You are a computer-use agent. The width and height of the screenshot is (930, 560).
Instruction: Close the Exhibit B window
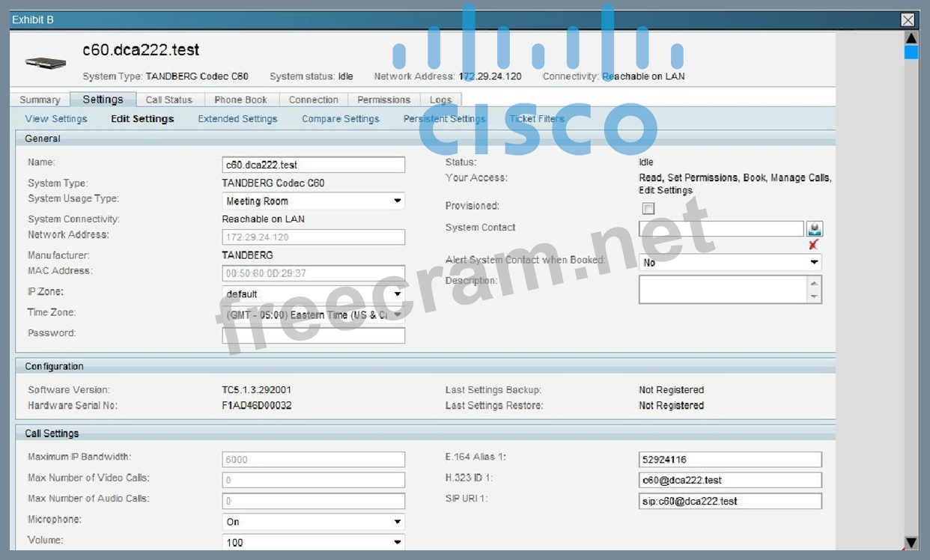tap(908, 20)
